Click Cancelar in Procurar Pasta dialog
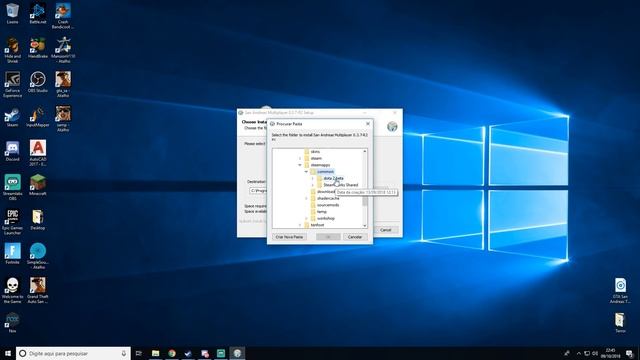 [x=354, y=237]
